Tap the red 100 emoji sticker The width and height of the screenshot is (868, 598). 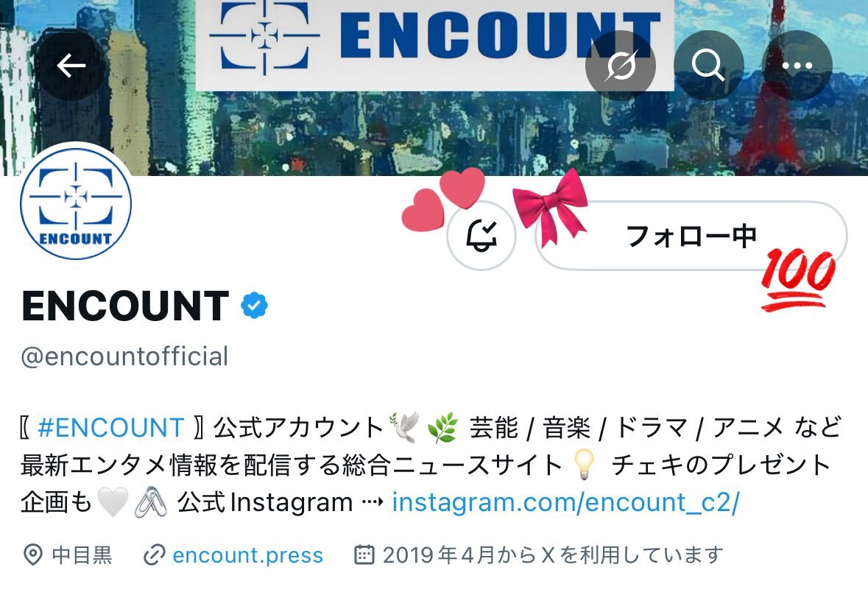tap(797, 278)
